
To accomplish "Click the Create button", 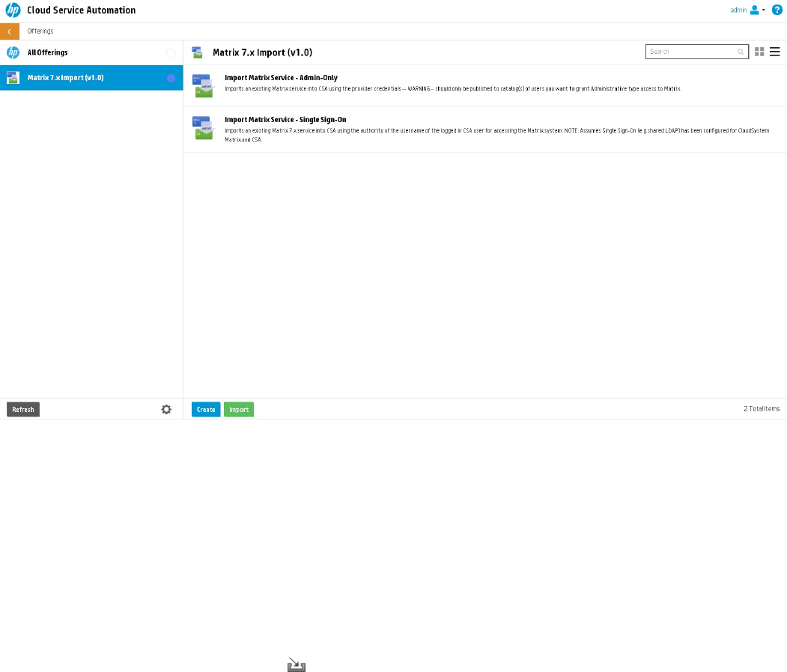I will coord(206,409).
